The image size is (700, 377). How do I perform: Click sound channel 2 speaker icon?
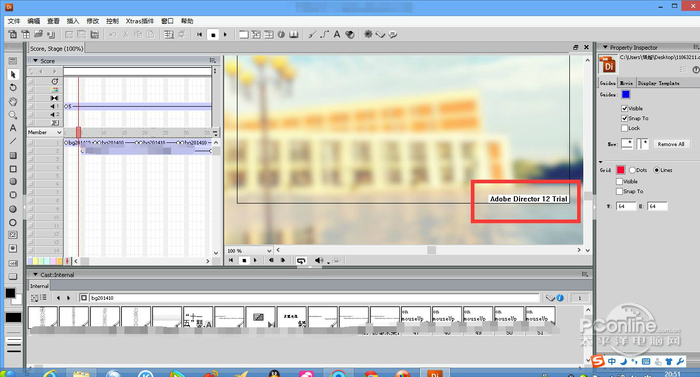pos(54,114)
